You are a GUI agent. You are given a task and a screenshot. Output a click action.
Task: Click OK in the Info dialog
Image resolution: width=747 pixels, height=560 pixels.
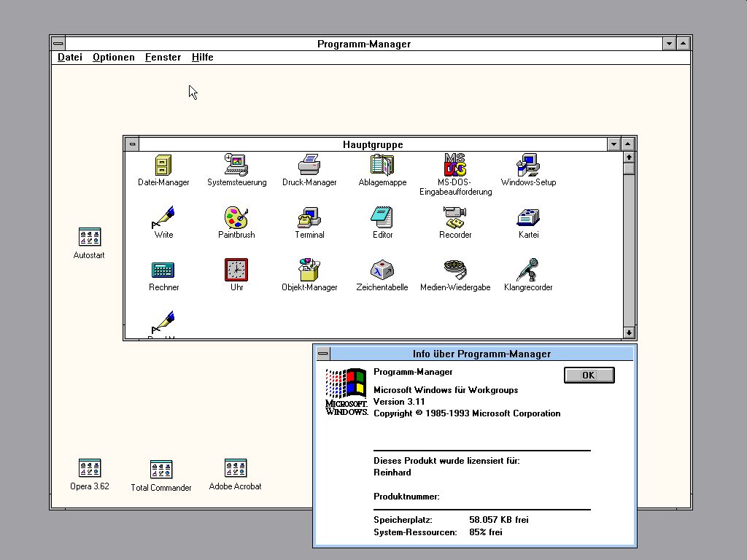pos(589,376)
